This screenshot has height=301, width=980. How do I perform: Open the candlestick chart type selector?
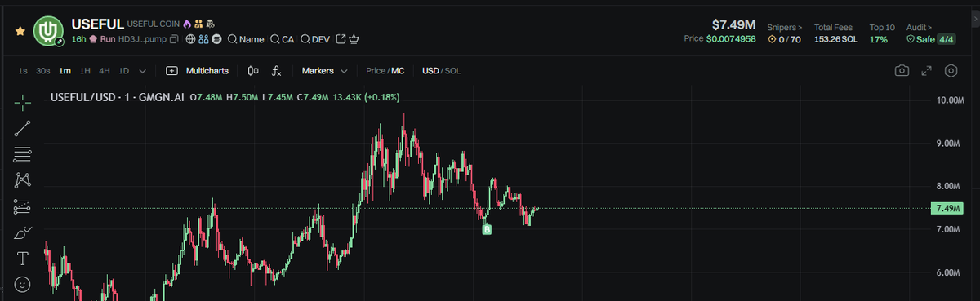[x=253, y=71]
